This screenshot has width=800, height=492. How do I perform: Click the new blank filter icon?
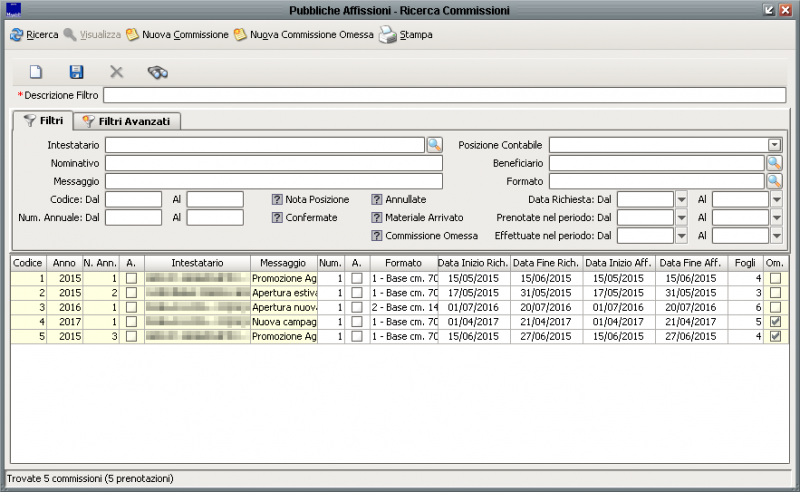(36, 72)
